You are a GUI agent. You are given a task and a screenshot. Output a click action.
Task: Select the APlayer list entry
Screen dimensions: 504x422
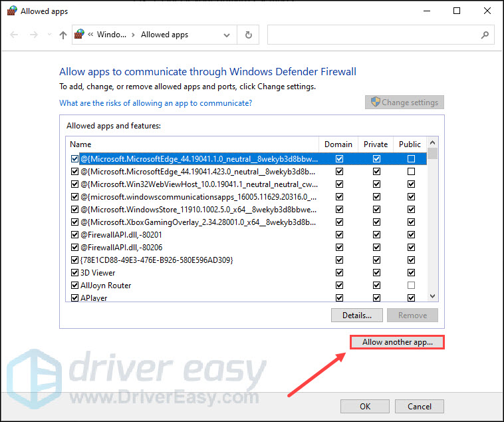[x=94, y=298]
